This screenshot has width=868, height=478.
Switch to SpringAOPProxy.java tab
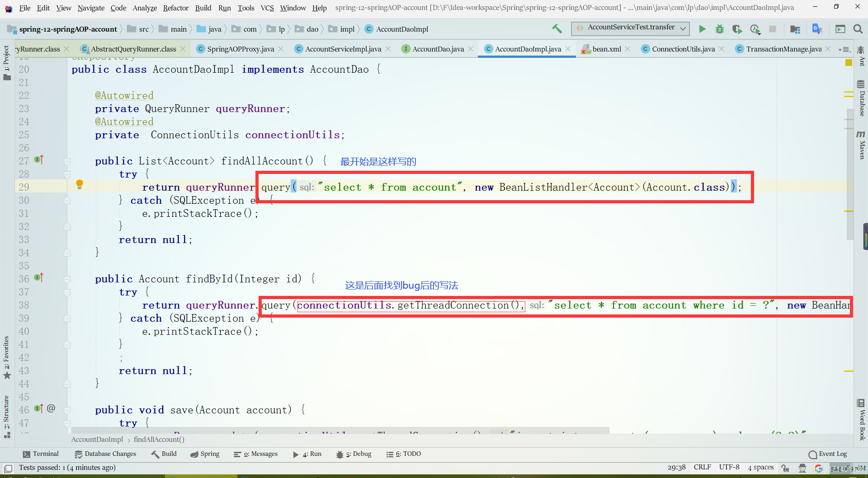[240, 49]
